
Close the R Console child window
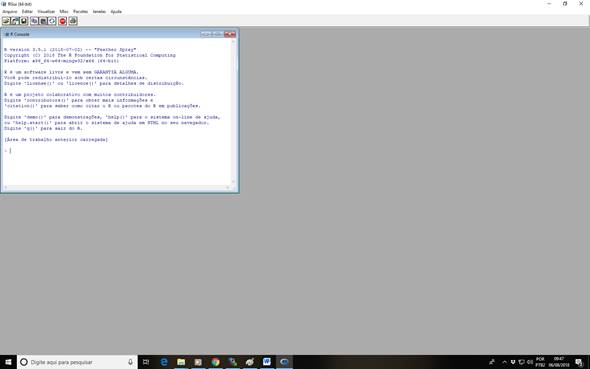(x=230, y=34)
